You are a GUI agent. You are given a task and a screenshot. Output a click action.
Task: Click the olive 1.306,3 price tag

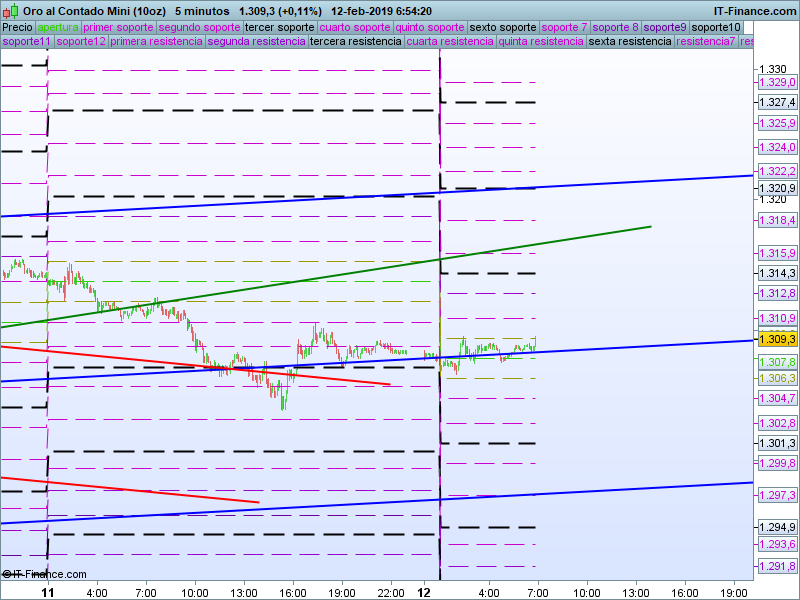[x=777, y=378]
